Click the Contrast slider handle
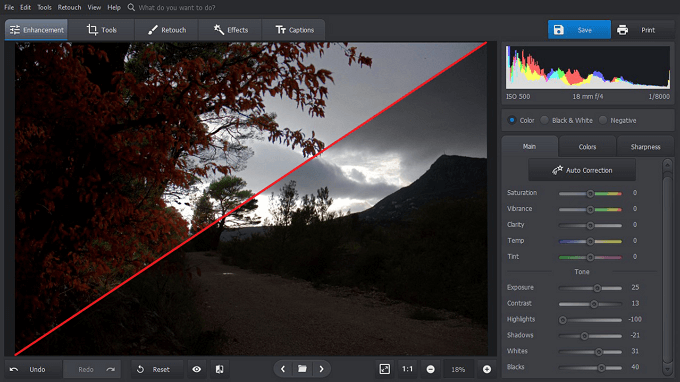The image size is (680, 382). coord(594,304)
